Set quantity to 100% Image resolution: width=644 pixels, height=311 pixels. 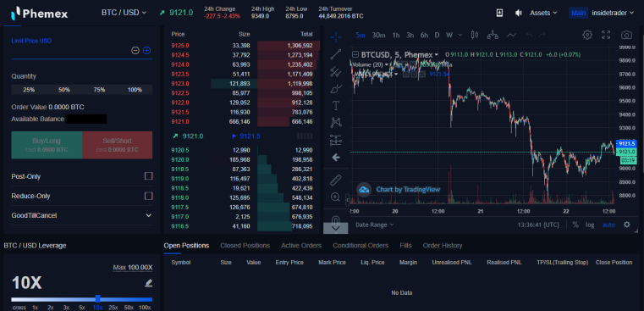click(135, 90)
